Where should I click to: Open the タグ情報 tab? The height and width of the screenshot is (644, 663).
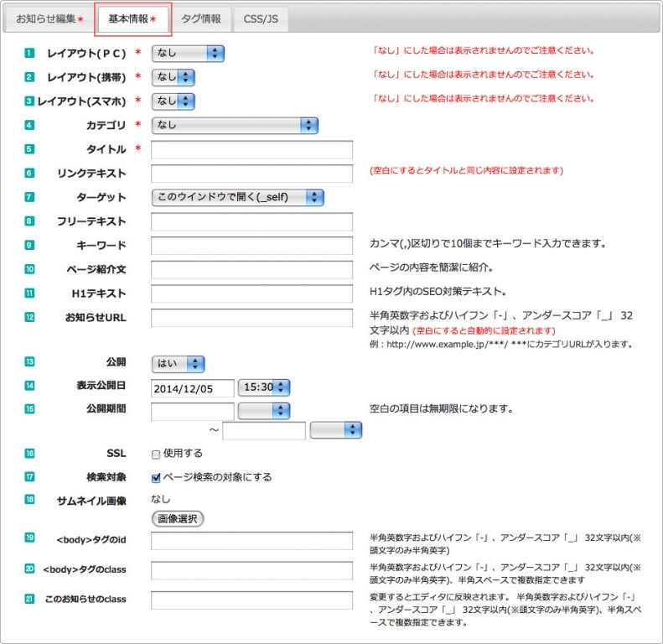coord(201,19)
